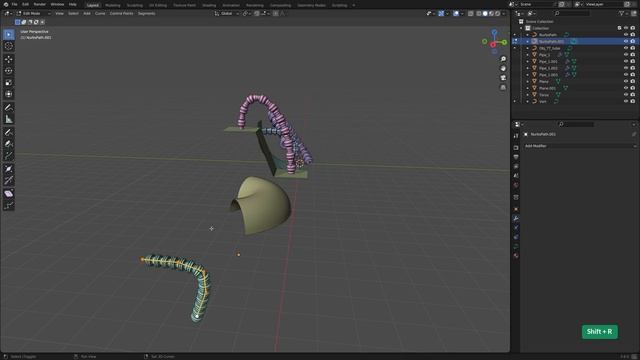This screenshot has width=640, height=360.
Task: Hide Plane.001 in viewport
Action: coord(626,88)
